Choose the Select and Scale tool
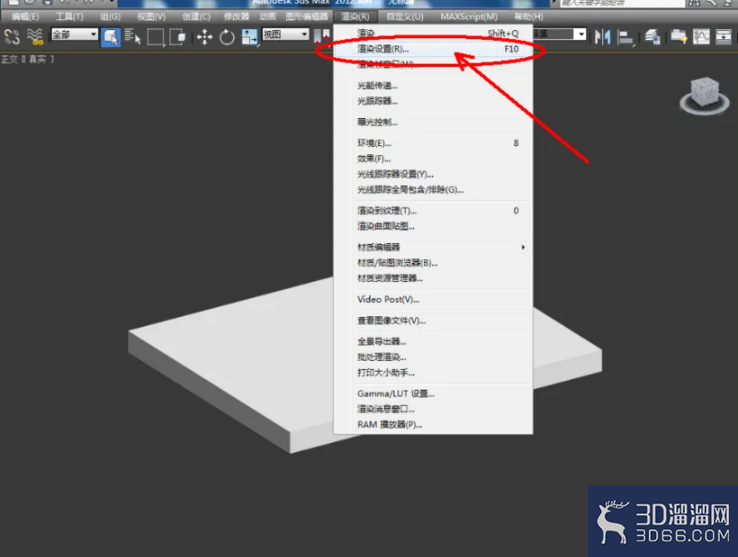This screenshot has width=738, height=557. pos(249,37)
